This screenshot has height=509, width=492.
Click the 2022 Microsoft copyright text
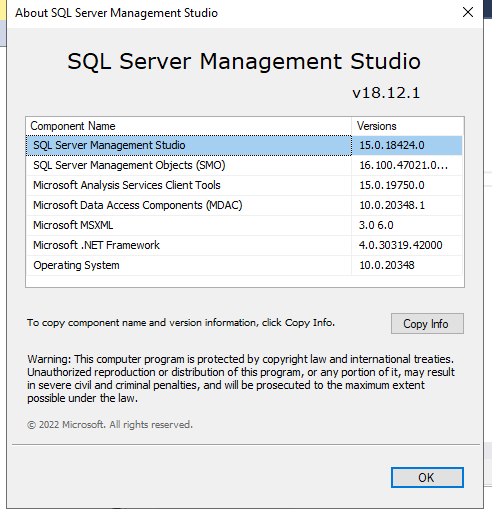110,425
